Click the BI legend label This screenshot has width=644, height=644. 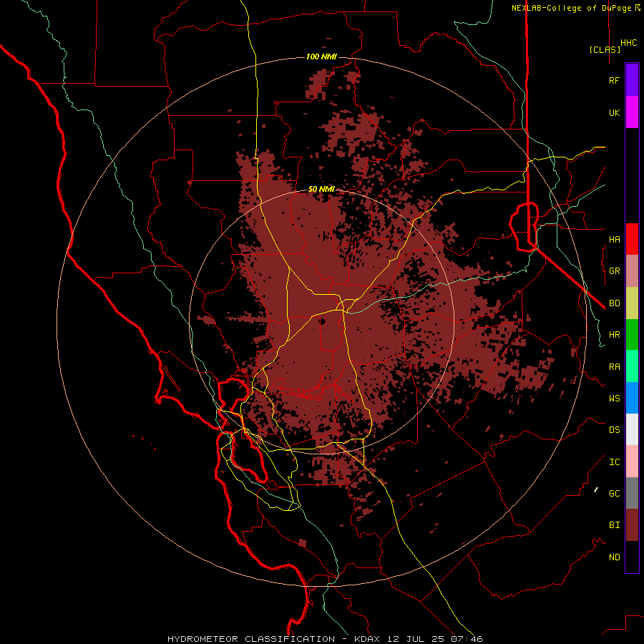(614, 525)
